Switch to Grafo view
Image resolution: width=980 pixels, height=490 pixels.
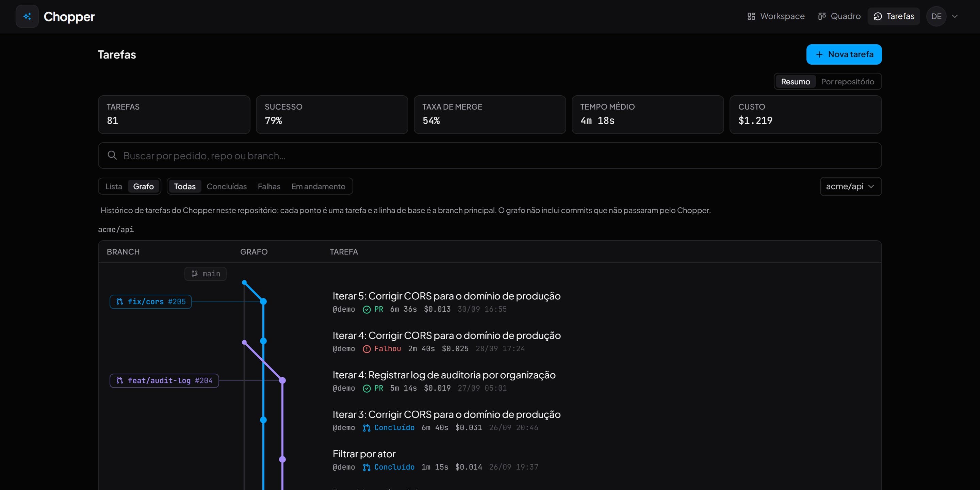pyautogui.click(x=143, y=186)
